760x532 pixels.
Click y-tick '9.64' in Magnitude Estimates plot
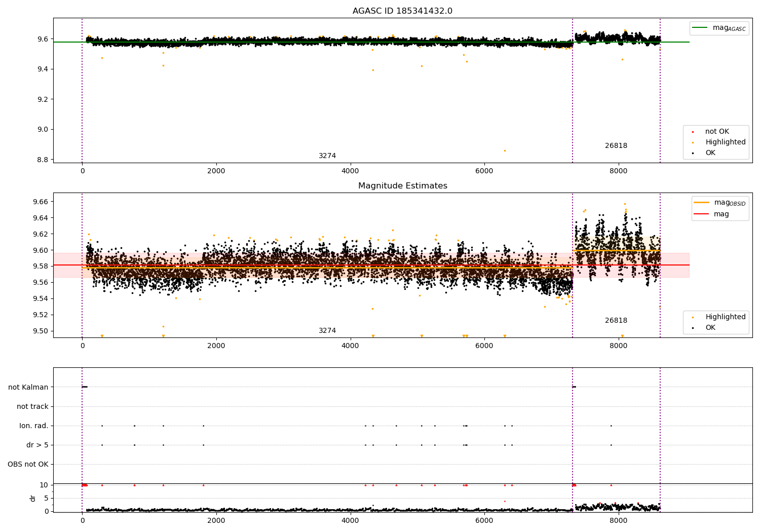click(x=41, y=218)
